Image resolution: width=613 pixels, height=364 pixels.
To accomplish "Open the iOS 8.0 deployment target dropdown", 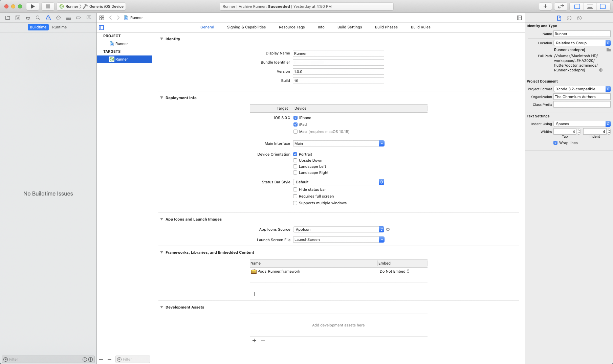I will [x=282, y=118].
